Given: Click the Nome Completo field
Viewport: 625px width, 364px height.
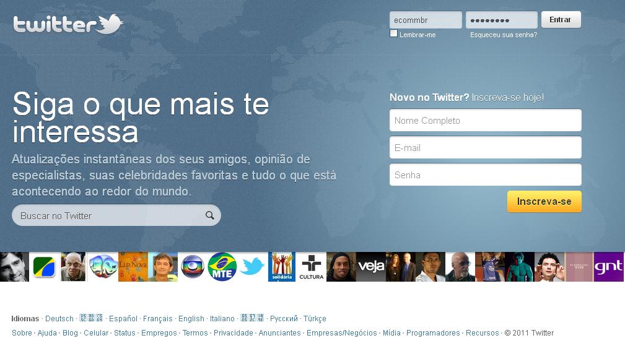Looking at the screenshot, I should [x=486, y=120].
